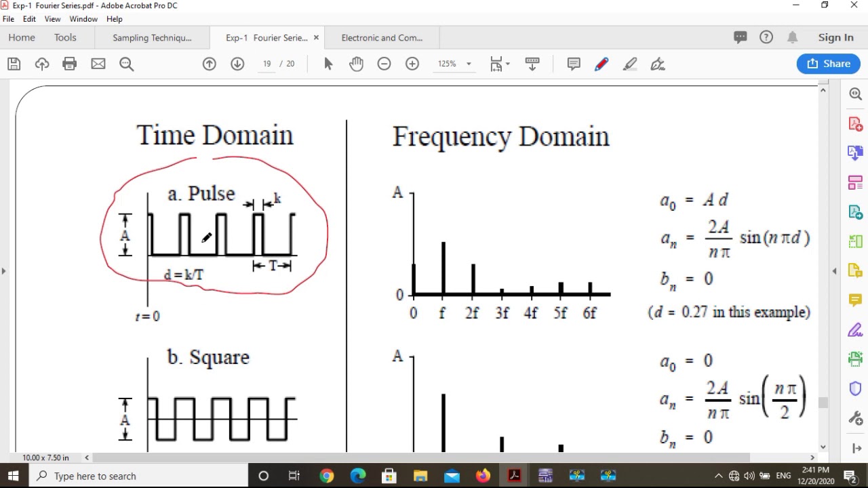Click the page number input field
Screen dimensions: 868x488
(x=267, y=64)
